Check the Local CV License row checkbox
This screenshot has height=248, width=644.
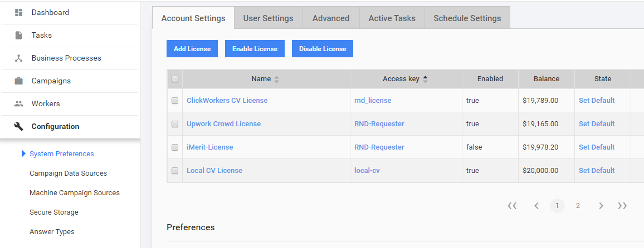point(175,171)
